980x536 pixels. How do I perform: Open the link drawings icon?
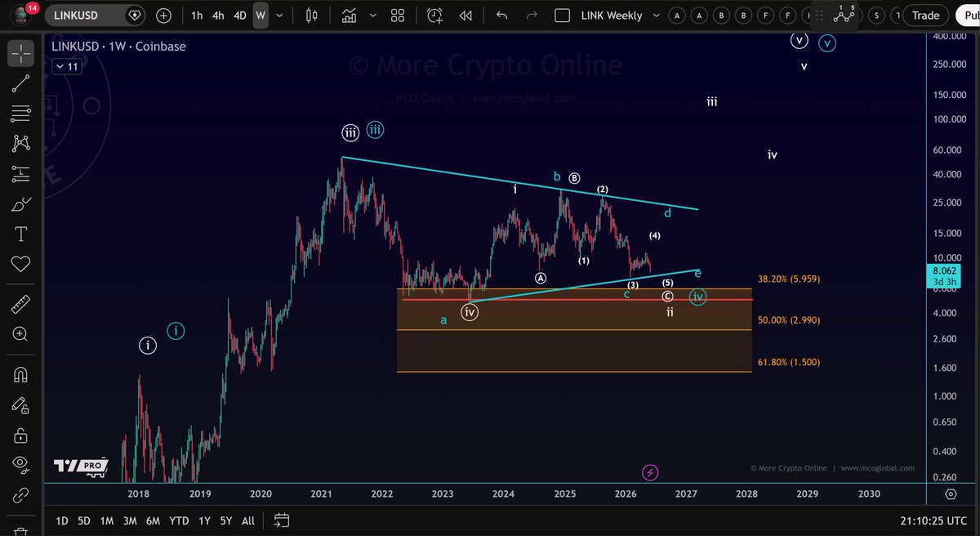point(20,495)
